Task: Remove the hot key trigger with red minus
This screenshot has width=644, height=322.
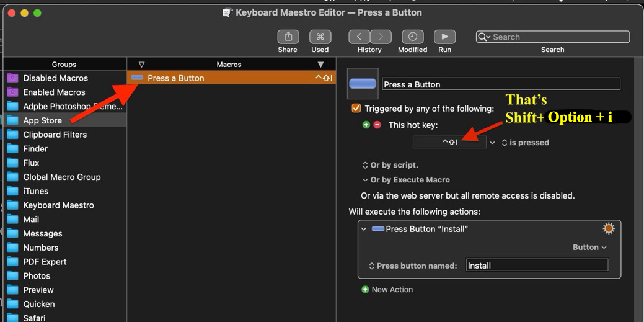Action: pyautogui.click(x=377, y=125)
